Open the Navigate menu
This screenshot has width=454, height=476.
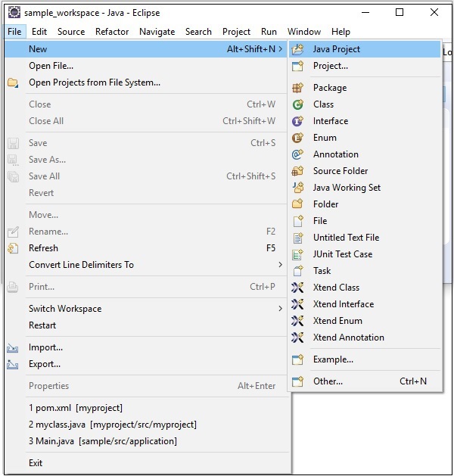(157, 32)
